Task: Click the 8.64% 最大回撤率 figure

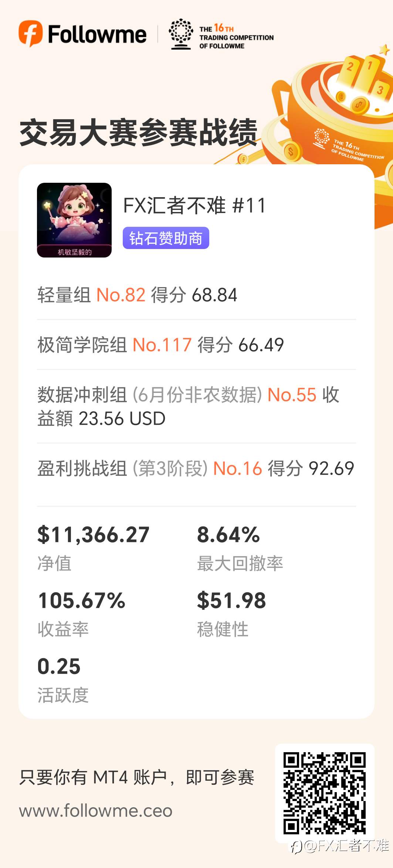Action: [228, 535]
